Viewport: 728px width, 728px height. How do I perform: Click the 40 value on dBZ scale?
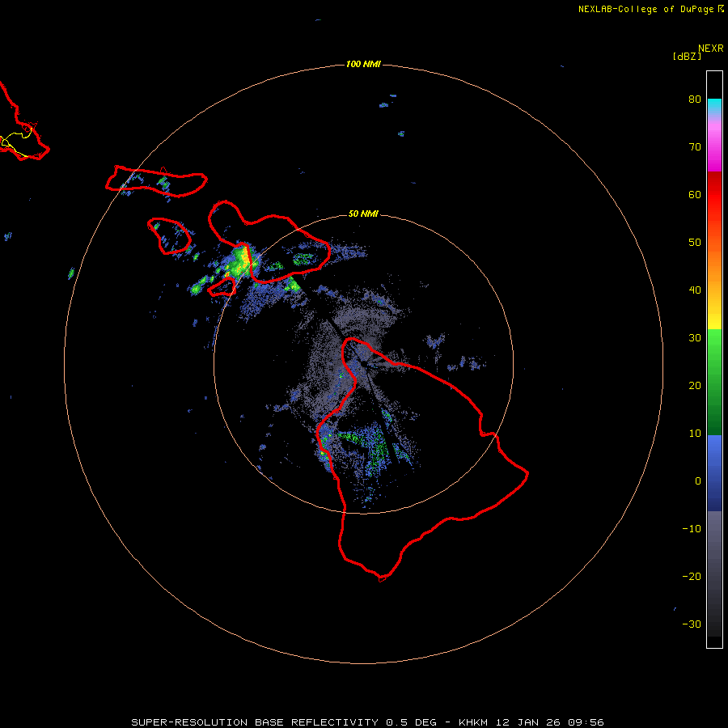coord(695,290)
